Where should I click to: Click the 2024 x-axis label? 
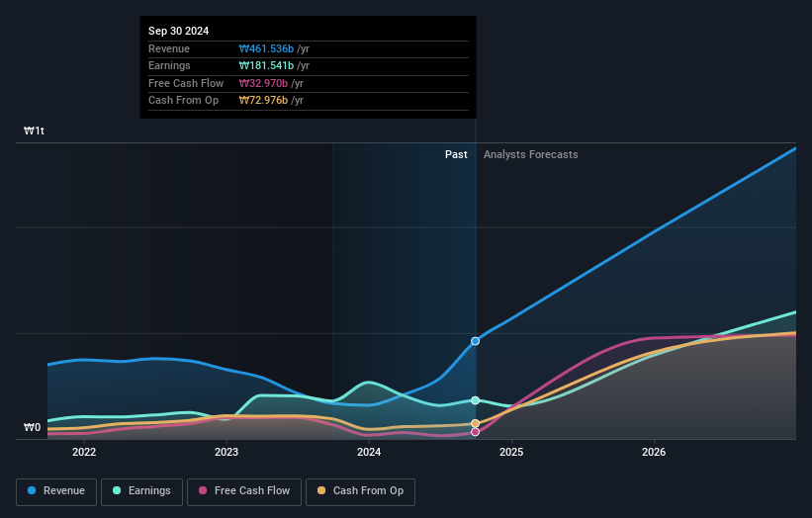click(x=369, y=452)
